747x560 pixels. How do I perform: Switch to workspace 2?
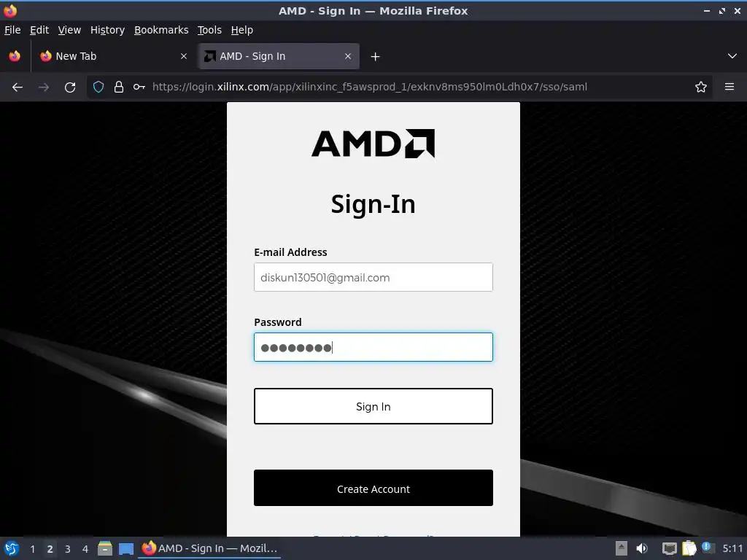pos(50,549)
